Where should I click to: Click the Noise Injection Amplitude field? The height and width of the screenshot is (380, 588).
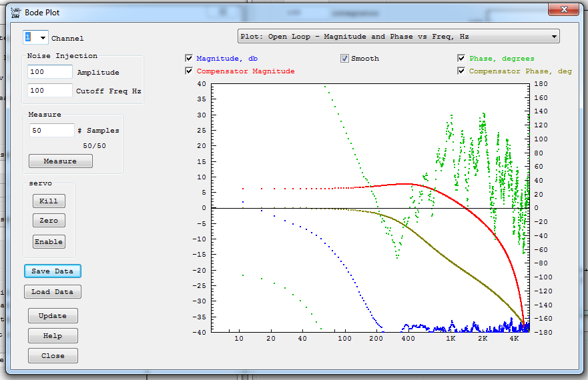click(x=50, y=72)
